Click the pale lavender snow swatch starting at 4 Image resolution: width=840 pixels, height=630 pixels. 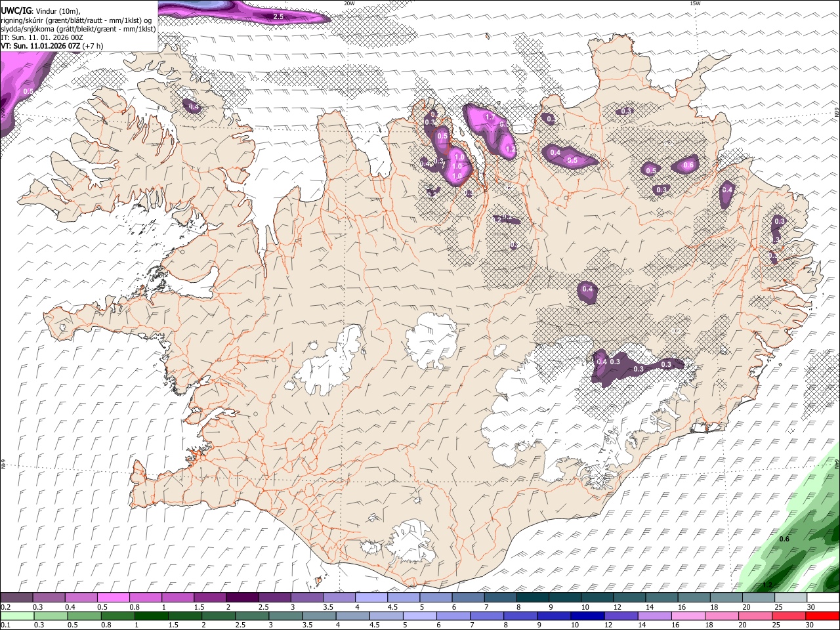[x=370, y=598]
